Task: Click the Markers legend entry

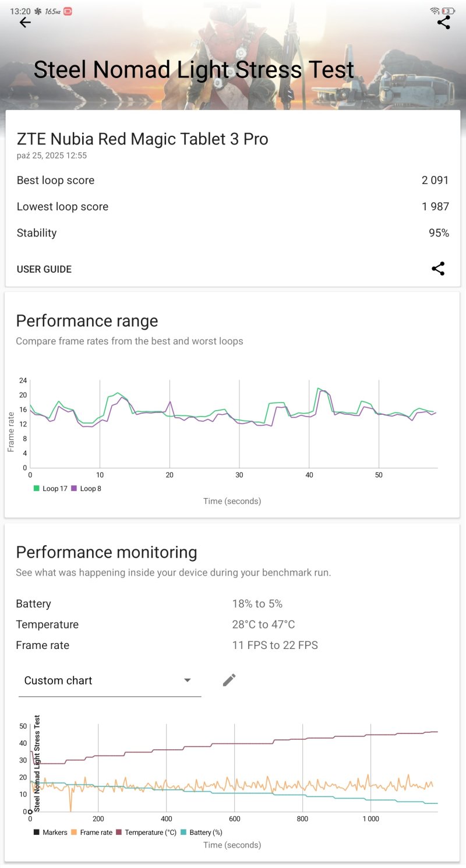Action: (51, 832)
